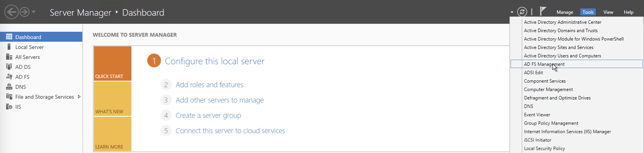Select the Quick Start tile
644x153 pixels.
pyautogui.click(x=113, y=63)
